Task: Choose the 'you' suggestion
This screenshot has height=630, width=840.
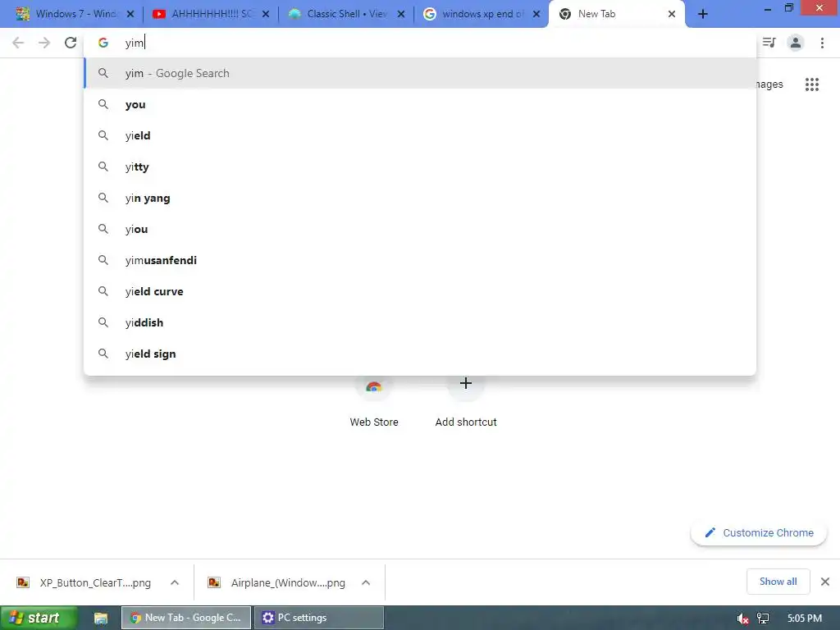Action: coord(420,104)
